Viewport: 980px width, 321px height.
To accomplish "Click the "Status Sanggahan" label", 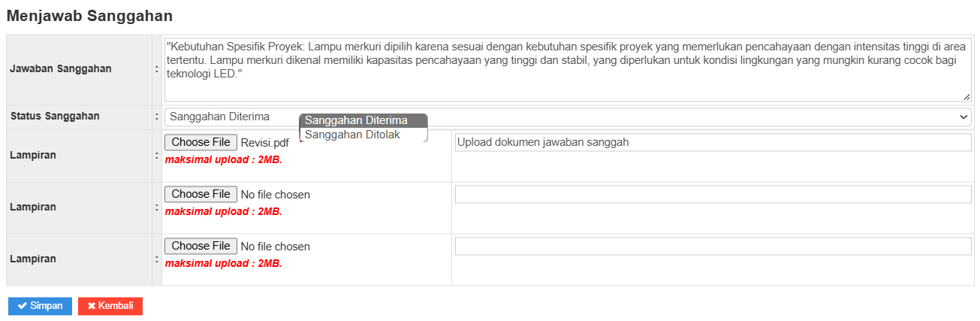I will (55, 117).
